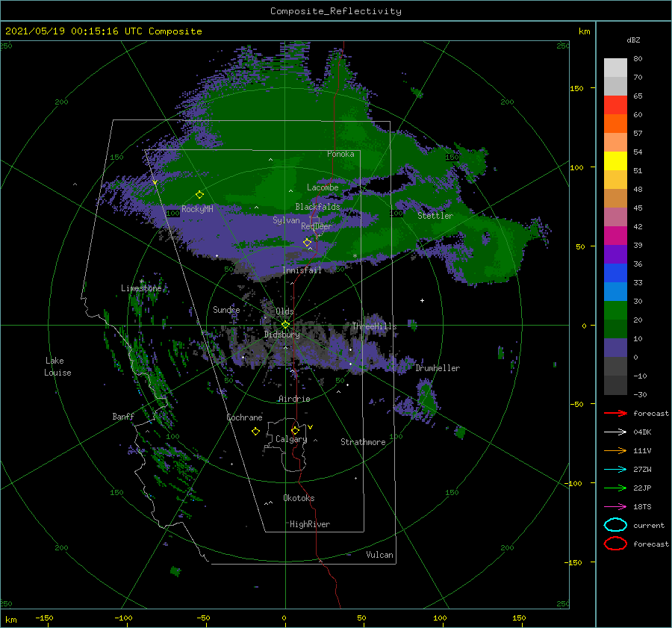The height and width of the screenshot is (628, 672).
Task: Click the Stettler city label
Action: (435, 216)
